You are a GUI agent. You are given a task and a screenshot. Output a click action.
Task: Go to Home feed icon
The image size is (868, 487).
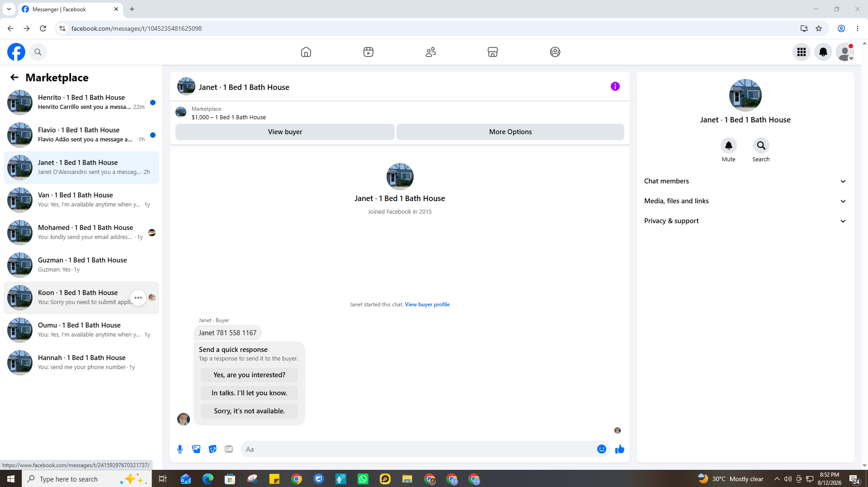click(306, 52)
